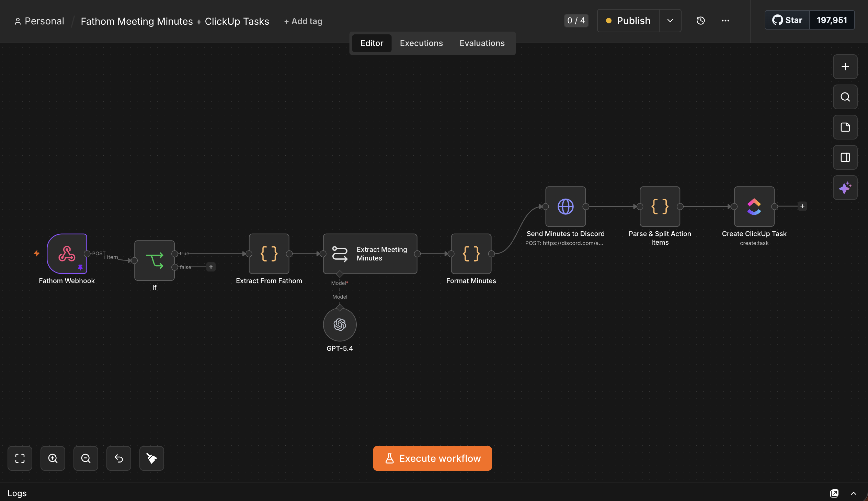Open the AI assistant sparkle button
This screenshot has height=501, width=868.
coord(845,188)
